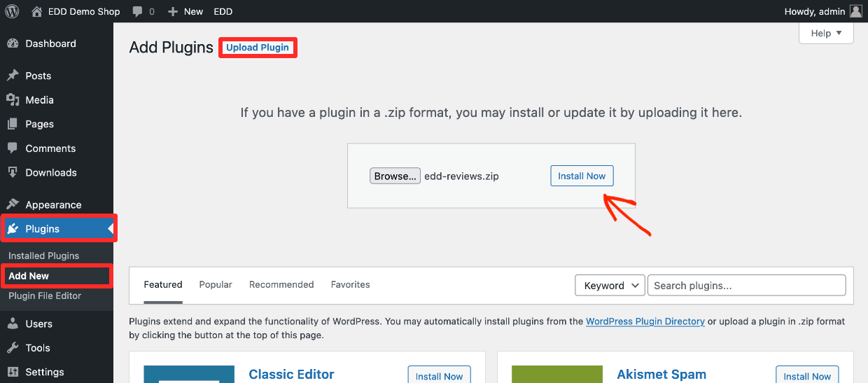Click the Media icon in sidebar
868x383 pixels.
[x=13, y=100]
